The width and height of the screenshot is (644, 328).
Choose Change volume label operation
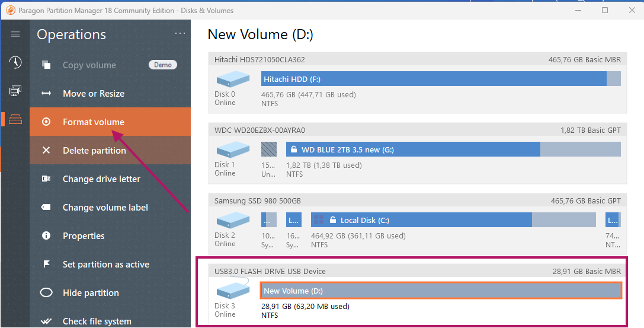(x=110, y=207)
